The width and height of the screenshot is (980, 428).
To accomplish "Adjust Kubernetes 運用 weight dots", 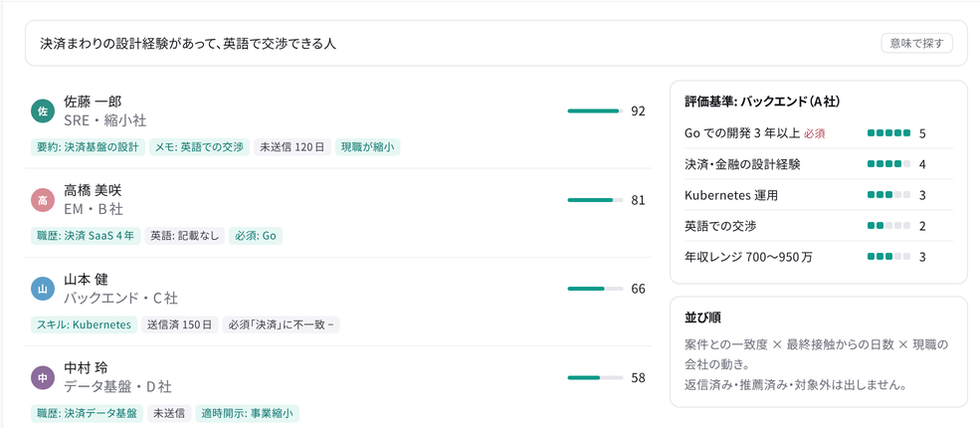I will [888, 195].
